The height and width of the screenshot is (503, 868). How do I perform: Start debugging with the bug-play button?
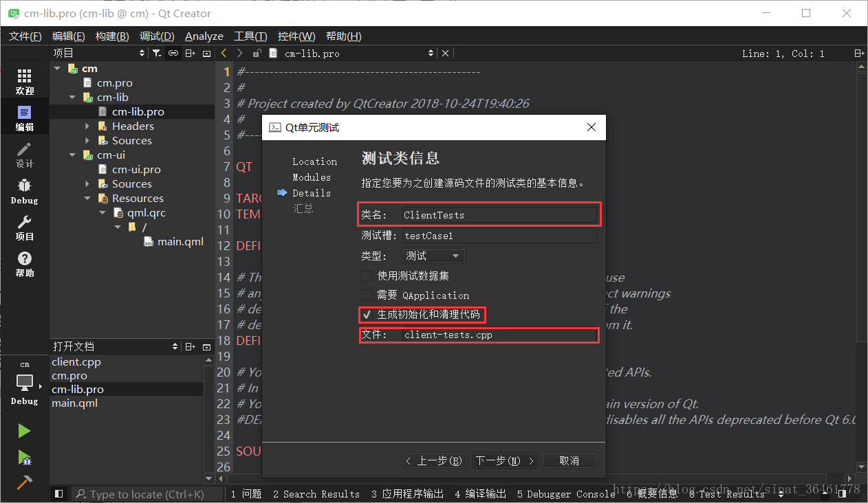[x=24, y=457]
